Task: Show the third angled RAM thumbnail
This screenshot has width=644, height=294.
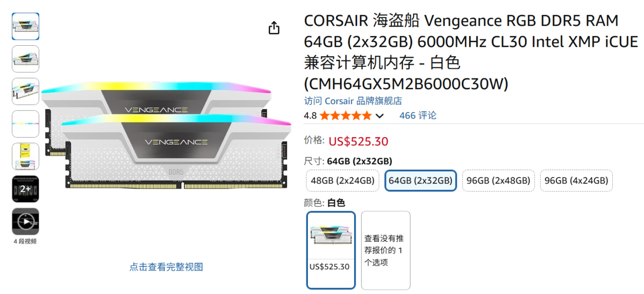Action: point(26,91)
